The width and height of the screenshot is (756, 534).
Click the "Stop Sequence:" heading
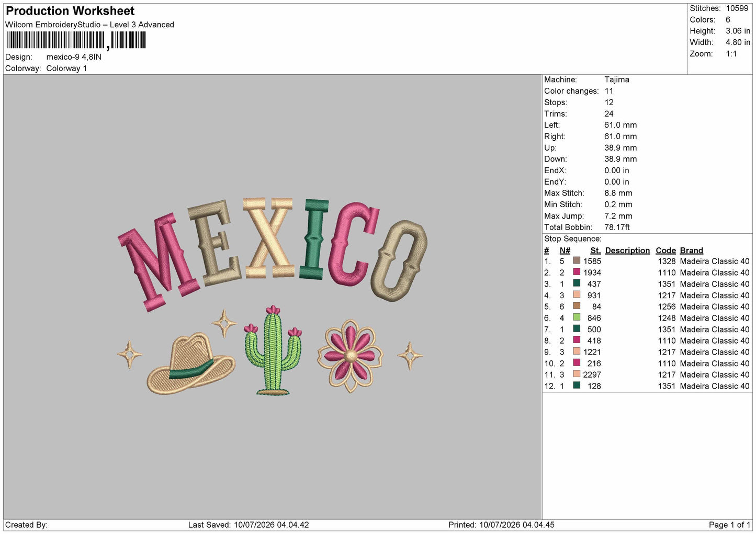573,238
